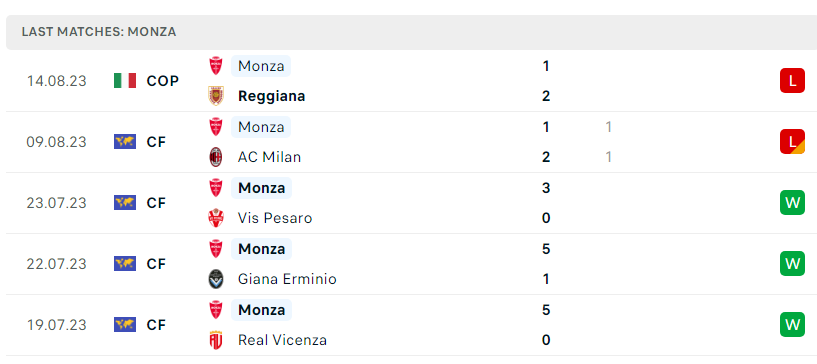Open the Reggiana team link
Viewport: 817px width, 364px height.
pos(271,96)
